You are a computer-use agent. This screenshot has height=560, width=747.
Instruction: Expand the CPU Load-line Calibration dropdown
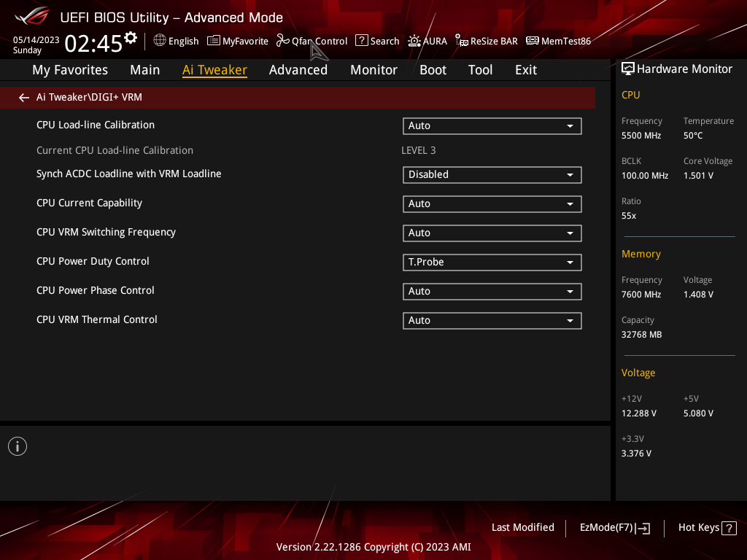pyautogui.click(x=492, y=125)
